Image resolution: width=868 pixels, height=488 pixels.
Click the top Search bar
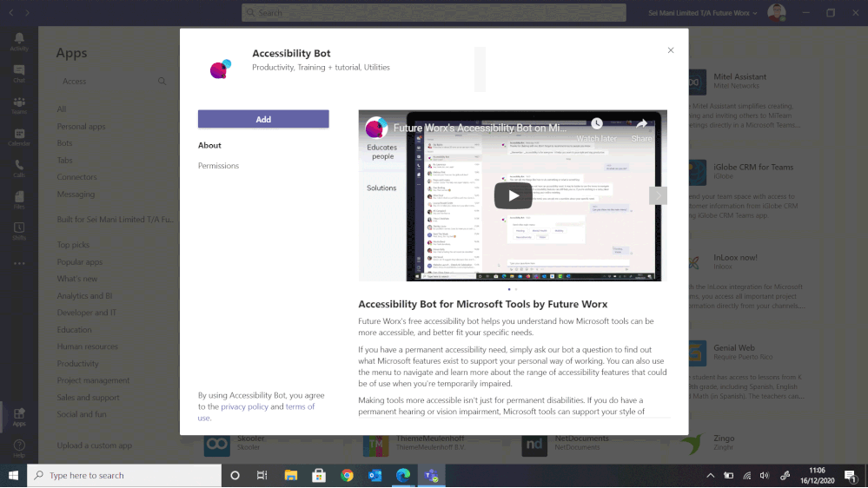pos(434,12)
